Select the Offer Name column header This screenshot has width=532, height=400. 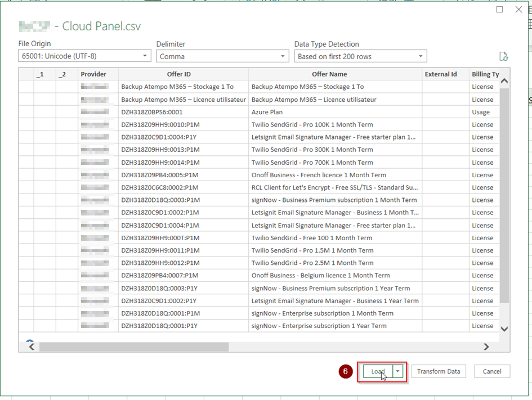point(335,74)
